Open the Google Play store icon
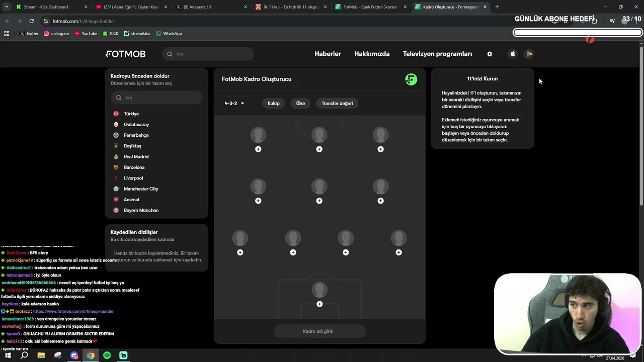Viewport: 644px width, 362px height. (529, 54)
